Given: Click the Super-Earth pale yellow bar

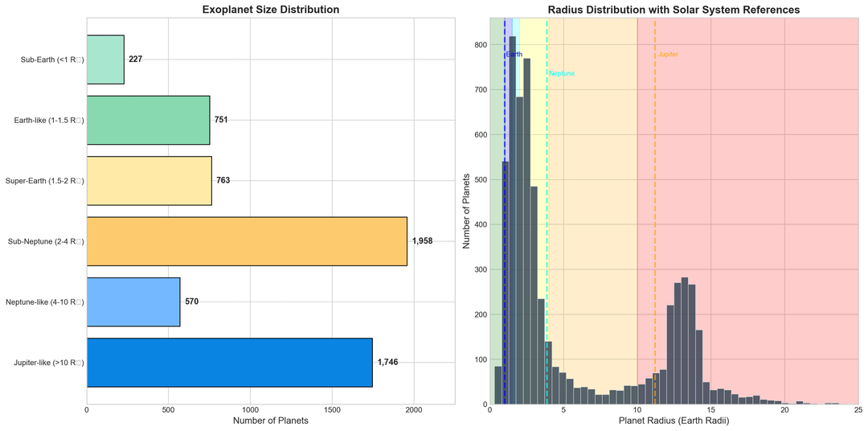Looking at the screenshot, I should click(149, 180).
